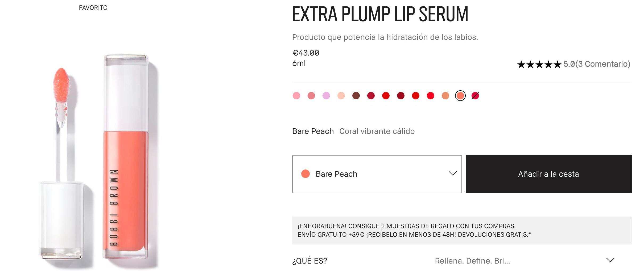Click the five-star rating icons
The image size is (644, 271).
point(539,64)
